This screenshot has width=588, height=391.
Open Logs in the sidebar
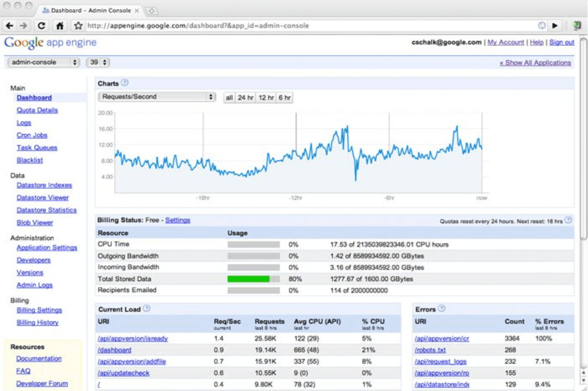(x=24, y=123)
